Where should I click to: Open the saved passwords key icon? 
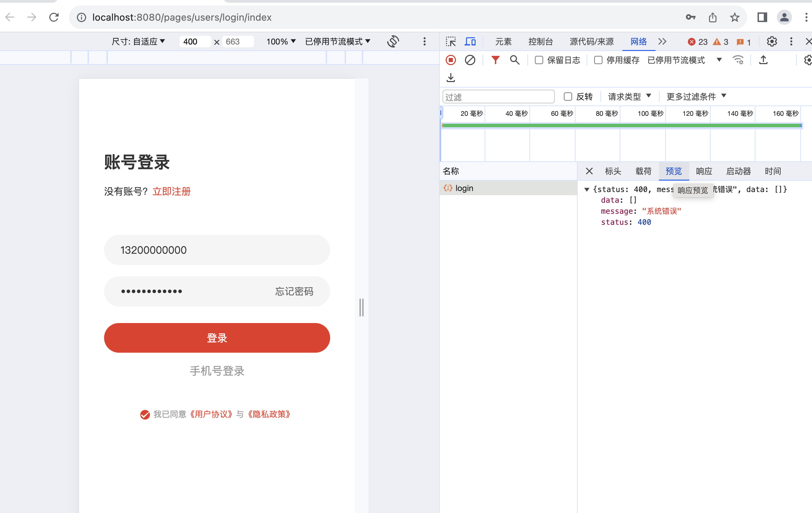coord(690,17)
